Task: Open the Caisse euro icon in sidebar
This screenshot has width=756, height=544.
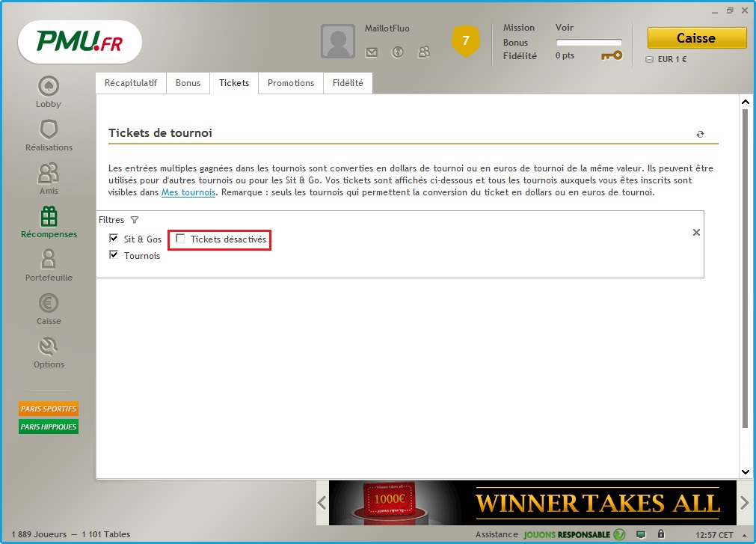Action: (48, 303)
